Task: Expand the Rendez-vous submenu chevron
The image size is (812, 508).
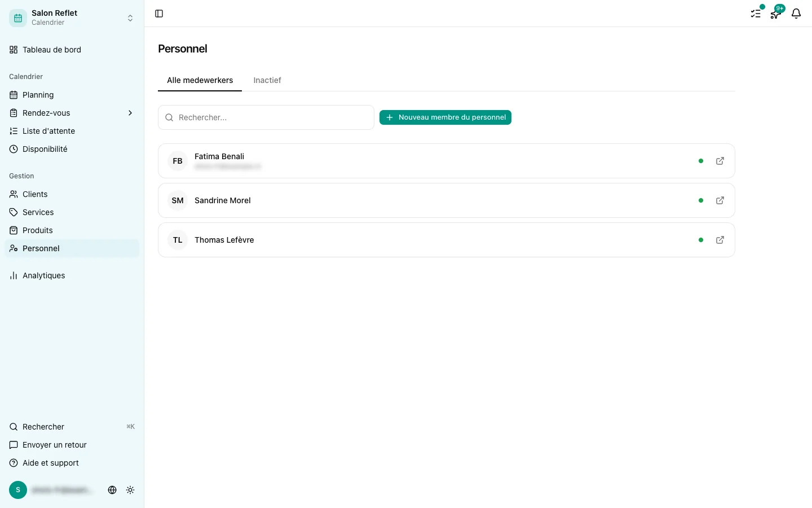Action: point(130,113)
